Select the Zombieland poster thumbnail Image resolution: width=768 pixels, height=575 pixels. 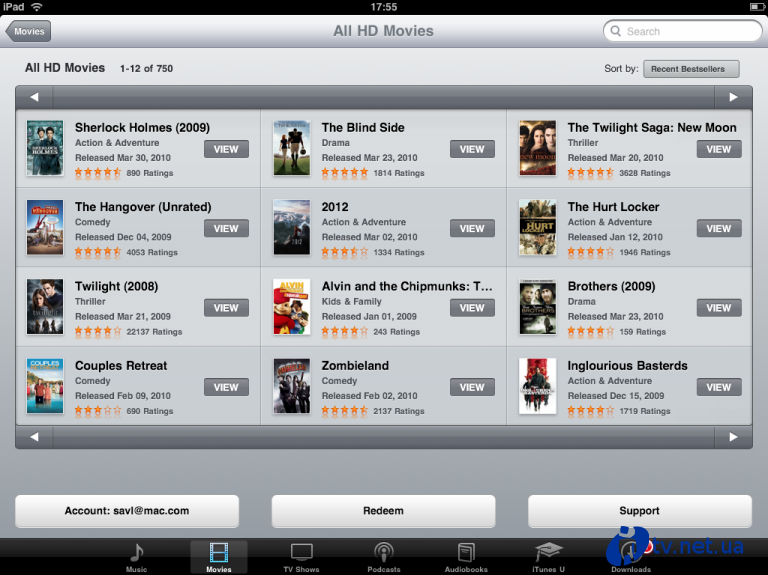291,385
